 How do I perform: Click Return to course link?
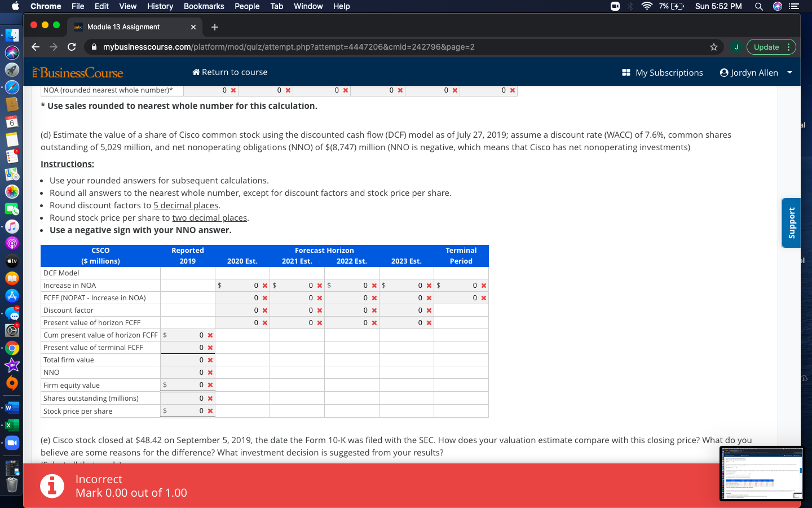pyautogui.click(x=230, y=72)
